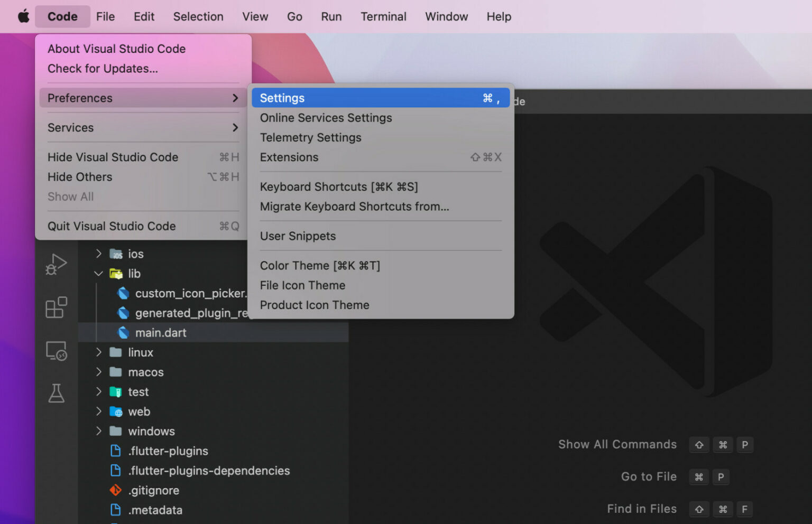Viewport: 812px width, 524px height.
Task: Open Keyboard Shortcuts entry
Action: pos(381,187)
